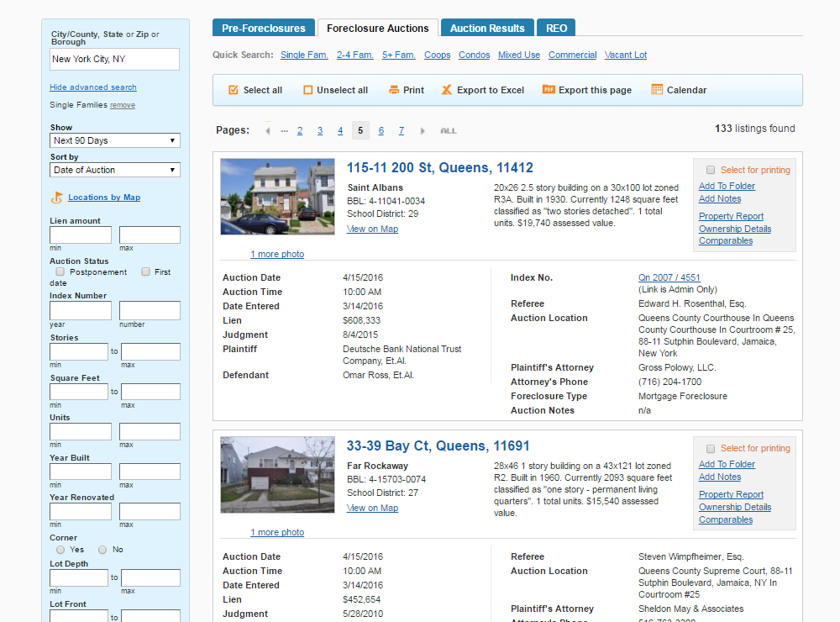This screenshot has height=622, width=840.
Task: Open the Calendar icon in toolbar
Action: pos(657,90)
